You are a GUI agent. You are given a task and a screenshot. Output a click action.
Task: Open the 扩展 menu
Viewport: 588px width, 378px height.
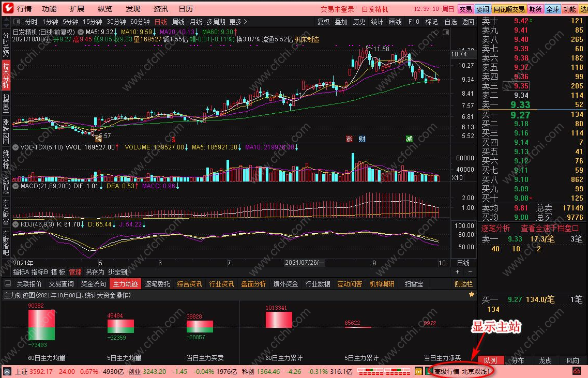tap(77, 9)
